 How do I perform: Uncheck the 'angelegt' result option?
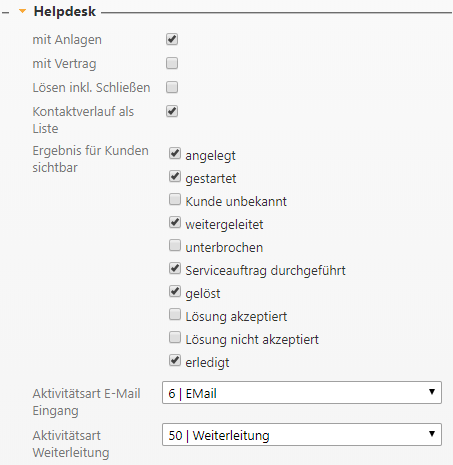pos(175,154)
